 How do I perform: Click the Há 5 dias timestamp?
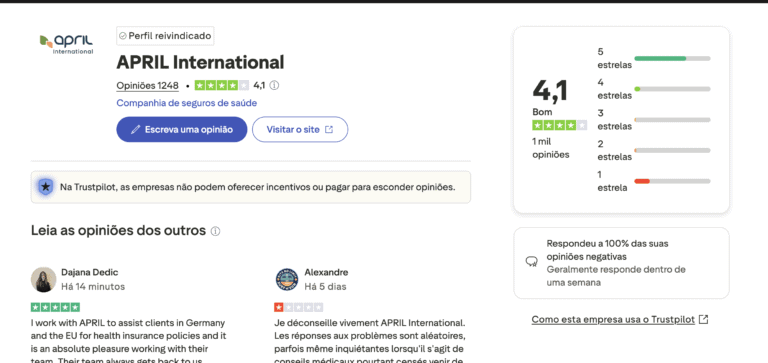coord(325,287)
